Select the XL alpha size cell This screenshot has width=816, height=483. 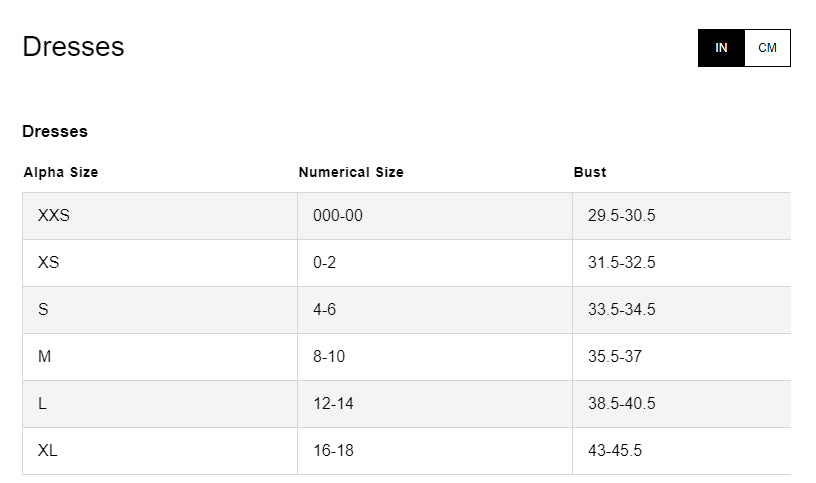tap(48, 451)
